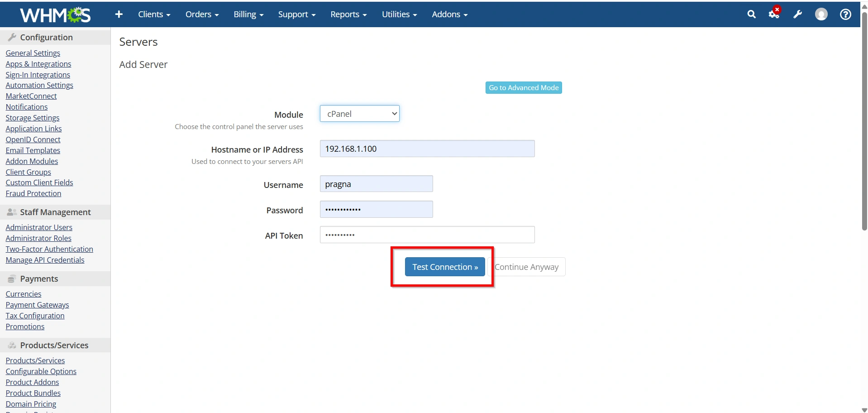This screenshot has height=413, width=868.
Task: Focus the Username field
Action: coord(377,184)
